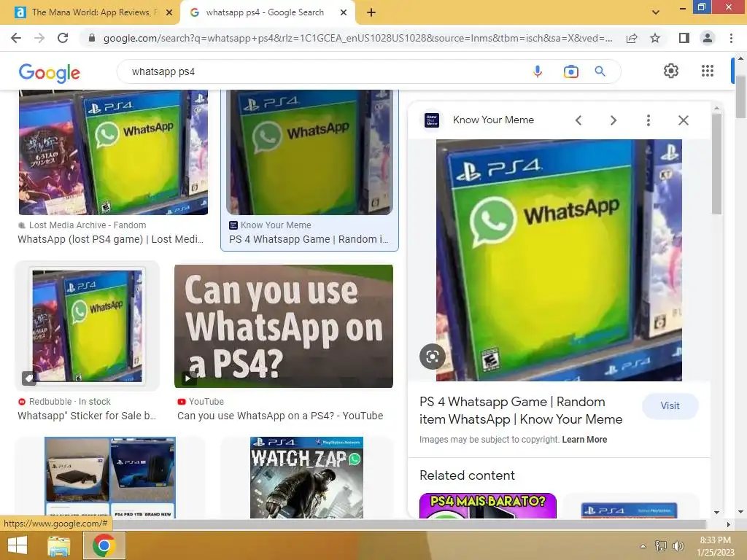Click the Google logo

click(x=50, y=72)
